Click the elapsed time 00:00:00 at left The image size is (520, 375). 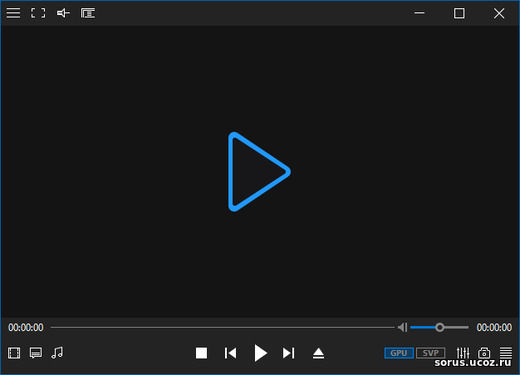coord(26,327)
